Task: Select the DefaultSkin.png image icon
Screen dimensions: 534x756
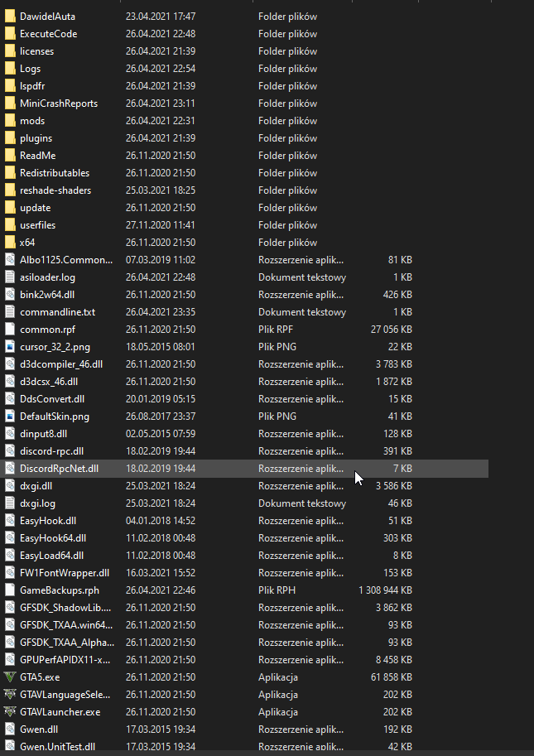Action: click(x=10, y=416)
